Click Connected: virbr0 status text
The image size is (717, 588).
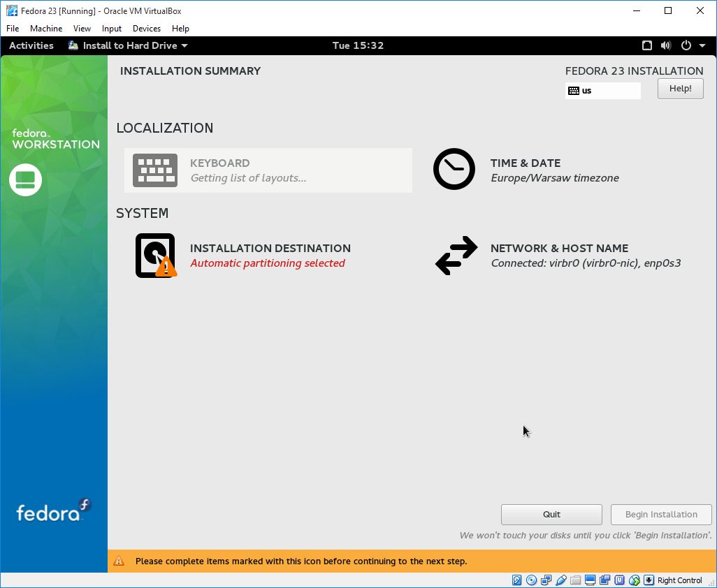tap(586, 263)
